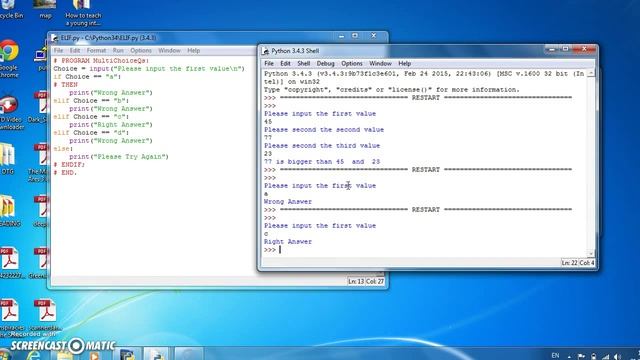Click the Shell scrollbar up arrow
Screen dimensions: 640x360
coord(591,73)
